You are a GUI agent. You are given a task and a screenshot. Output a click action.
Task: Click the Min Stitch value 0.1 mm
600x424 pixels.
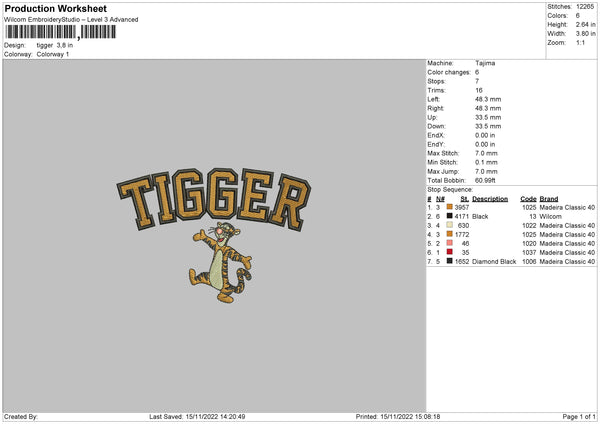[x=486, y=162]
